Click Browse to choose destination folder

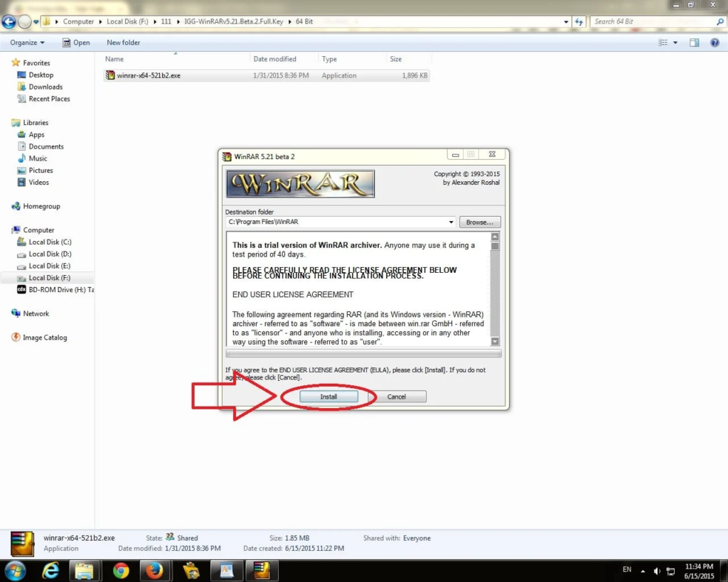pyautogui.click(x=480, y=222)
